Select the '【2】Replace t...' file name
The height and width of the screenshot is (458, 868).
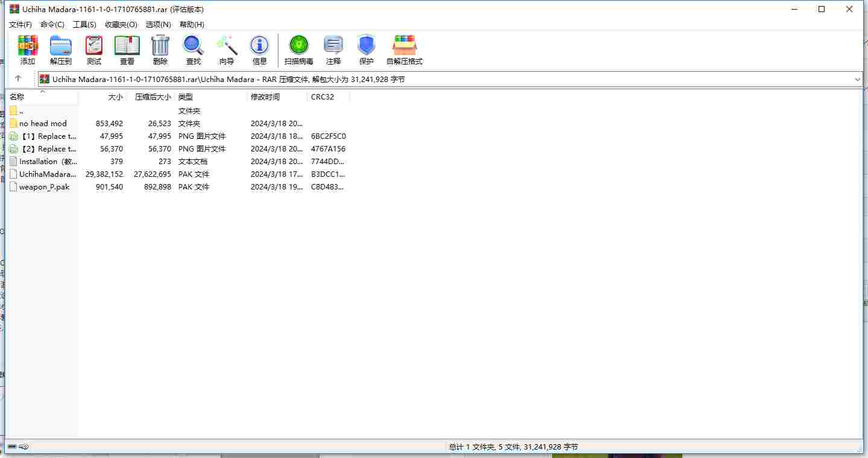(48, 149)
